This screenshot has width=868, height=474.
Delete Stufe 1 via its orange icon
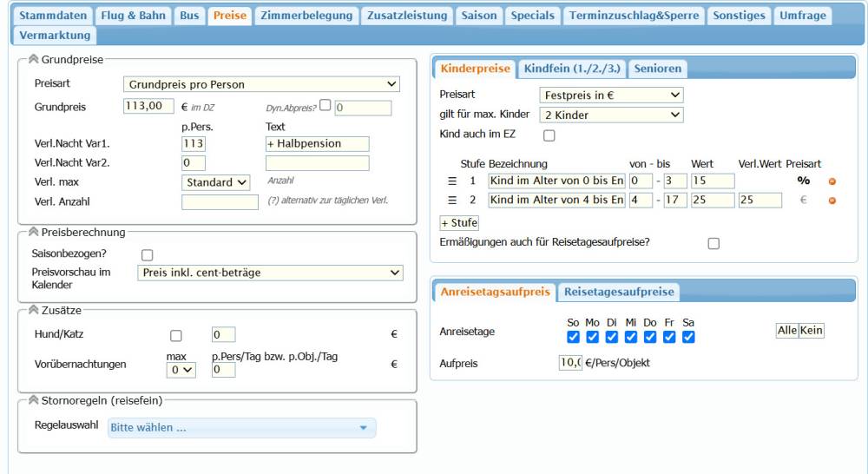tap(832, 181)
